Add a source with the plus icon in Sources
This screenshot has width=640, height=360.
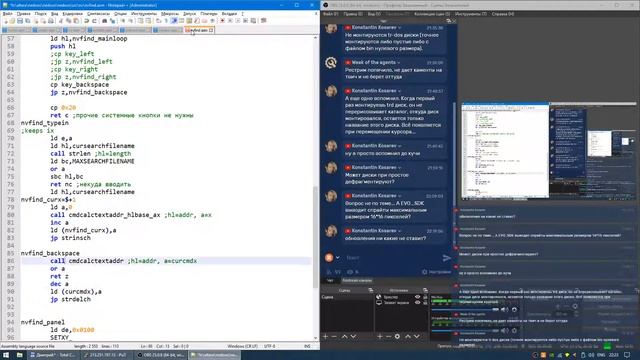(x=380, y=336)
